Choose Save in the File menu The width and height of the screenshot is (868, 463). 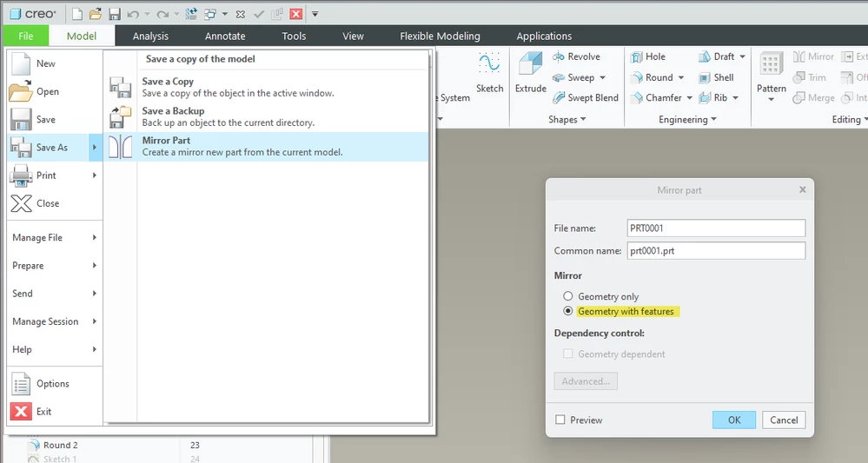[x=55, y=120]
